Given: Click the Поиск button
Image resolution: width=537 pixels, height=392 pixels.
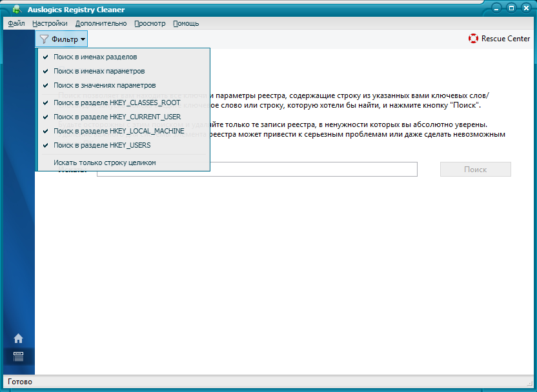Looking at the screenshot, I should pyautogui.click(x=475, y=170).
